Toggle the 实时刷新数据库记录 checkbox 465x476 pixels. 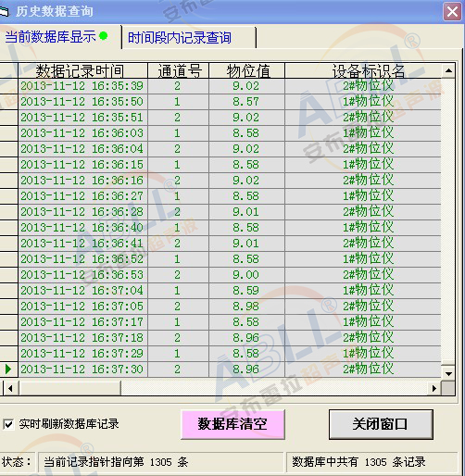tap(8, 424)
